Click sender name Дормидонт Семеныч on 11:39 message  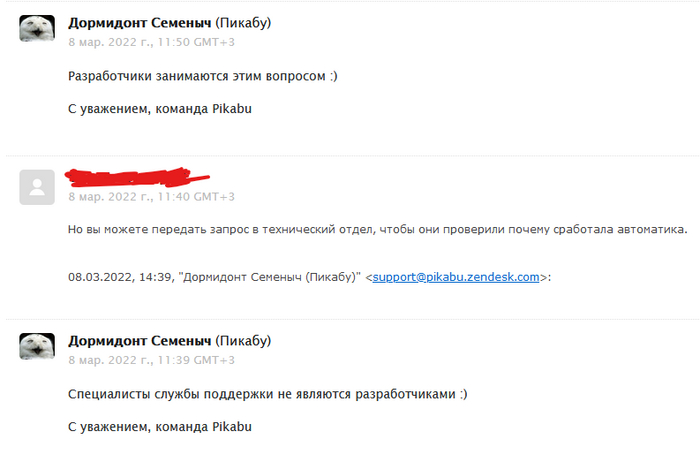pyautogui.click(x=137, y=340)
